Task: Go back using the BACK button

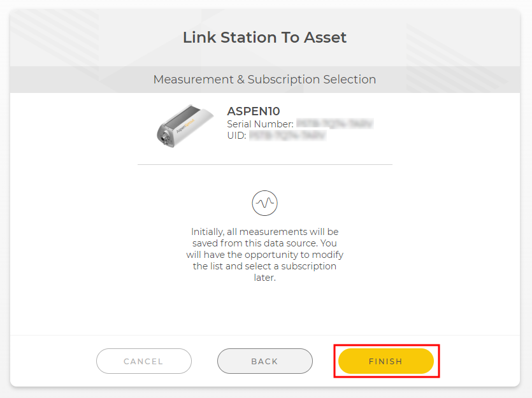Action: tap(264, 361)
